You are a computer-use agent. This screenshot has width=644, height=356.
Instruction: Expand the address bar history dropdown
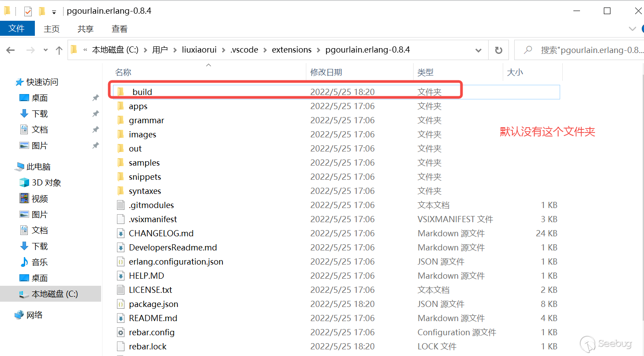coord(478,50)
